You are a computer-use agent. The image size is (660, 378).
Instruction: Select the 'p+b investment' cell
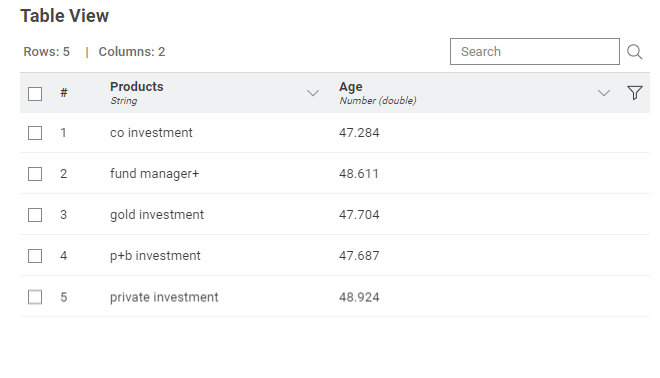click(155, 256)
